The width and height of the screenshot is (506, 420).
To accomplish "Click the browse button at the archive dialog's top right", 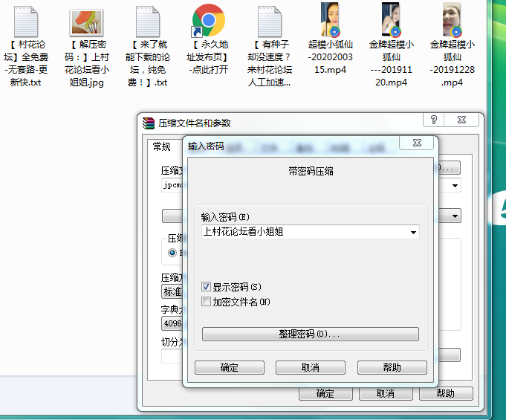I will 450,168.
